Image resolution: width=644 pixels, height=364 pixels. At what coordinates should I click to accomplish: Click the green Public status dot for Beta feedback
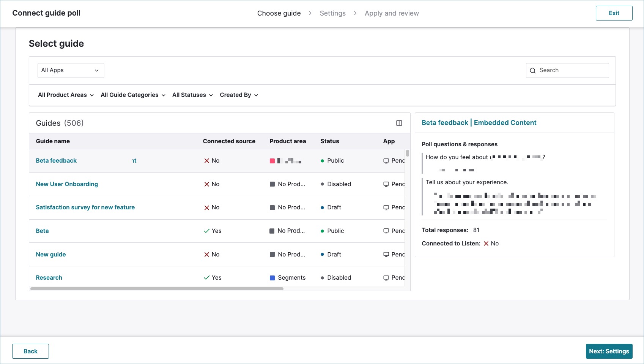pyautogui.click(x=322, y=161)
